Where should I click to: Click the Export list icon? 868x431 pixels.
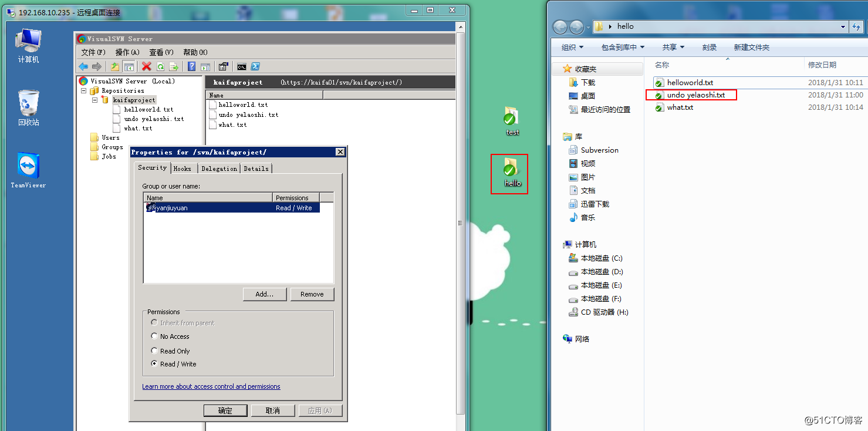174,66
